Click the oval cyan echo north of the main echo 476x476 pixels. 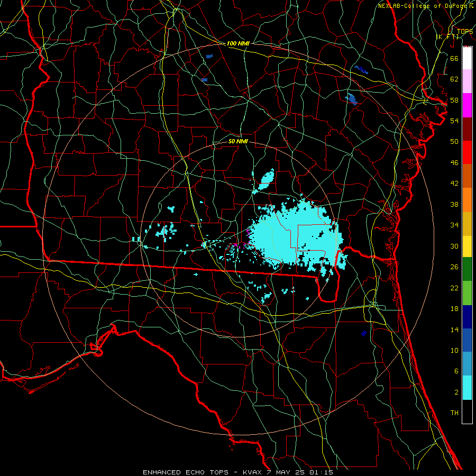coord(267,180)
